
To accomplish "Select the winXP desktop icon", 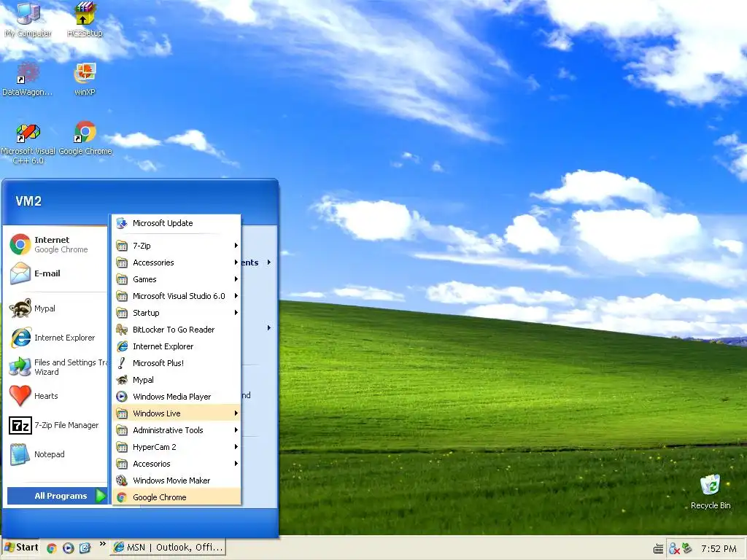I will coord(85,79).
